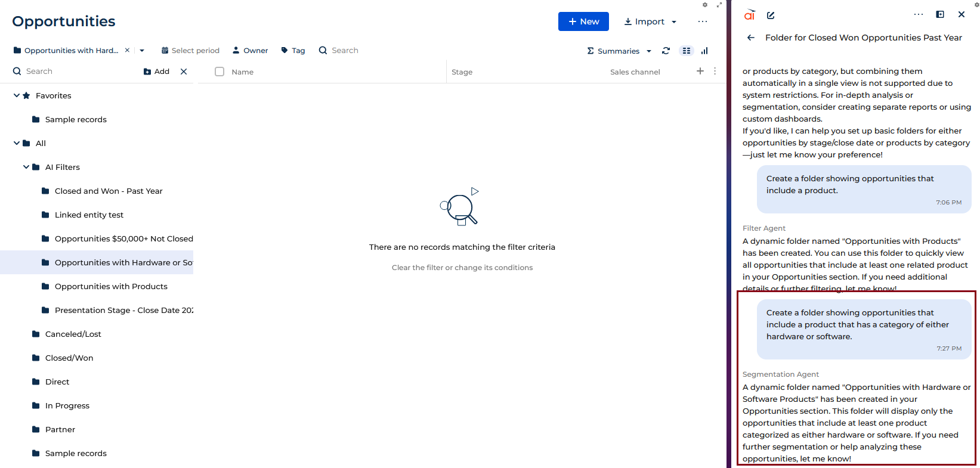Viewport: 980px width, 468px height.
Task: Open the Summaries dropdown
Action: pos(619,51)
